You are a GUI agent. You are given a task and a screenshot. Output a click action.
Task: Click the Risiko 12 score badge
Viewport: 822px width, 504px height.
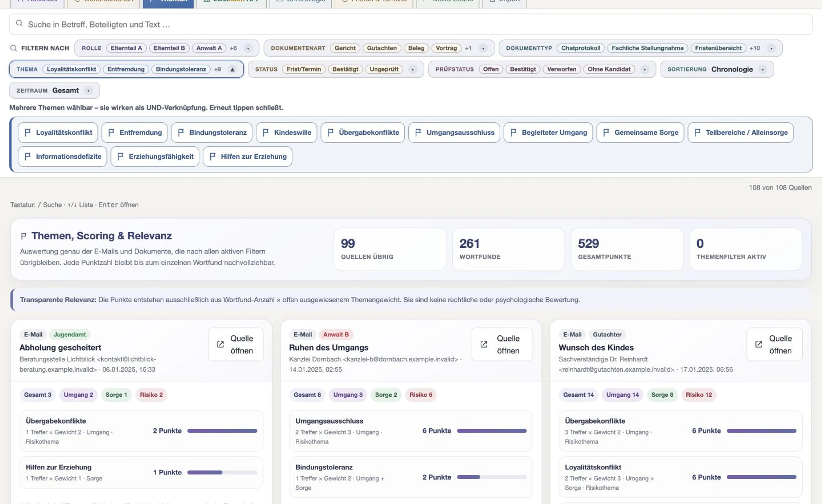699,395
